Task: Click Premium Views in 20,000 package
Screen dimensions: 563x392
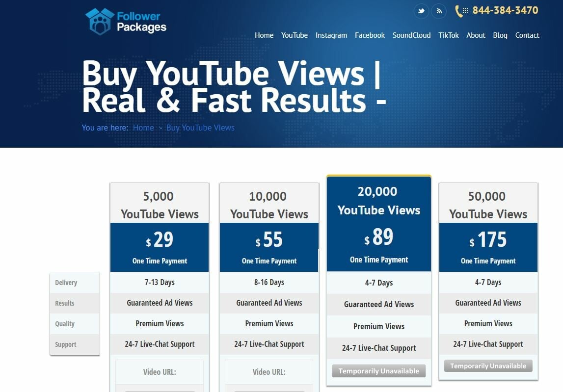Action: point(379,326)
